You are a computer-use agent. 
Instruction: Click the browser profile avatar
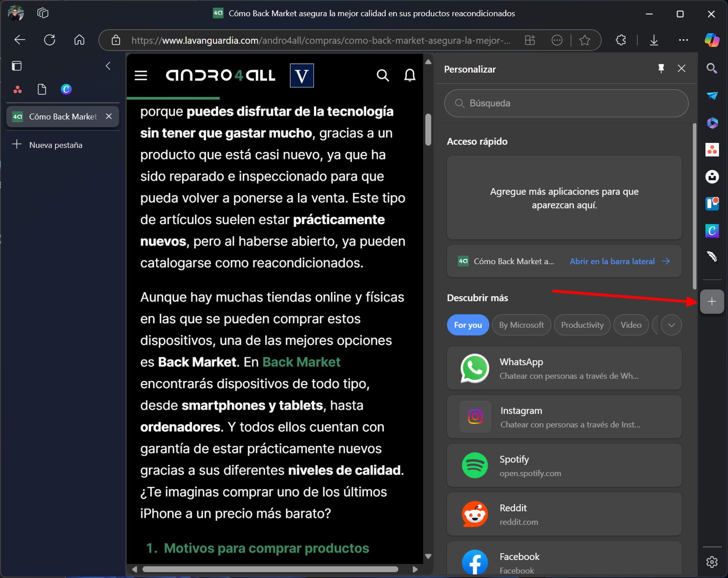(x=15, y=13)
